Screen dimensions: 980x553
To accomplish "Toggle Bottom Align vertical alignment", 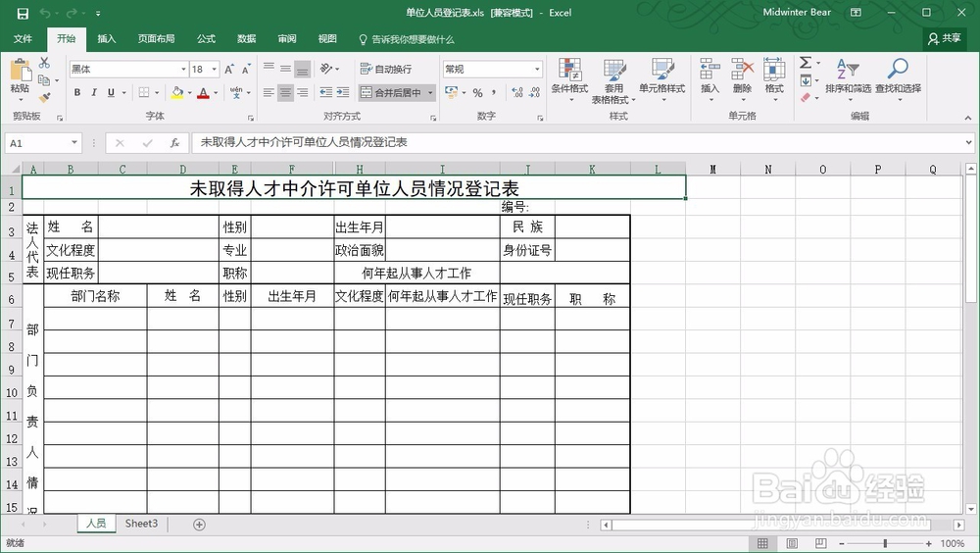I will click(x=303, y=69).
